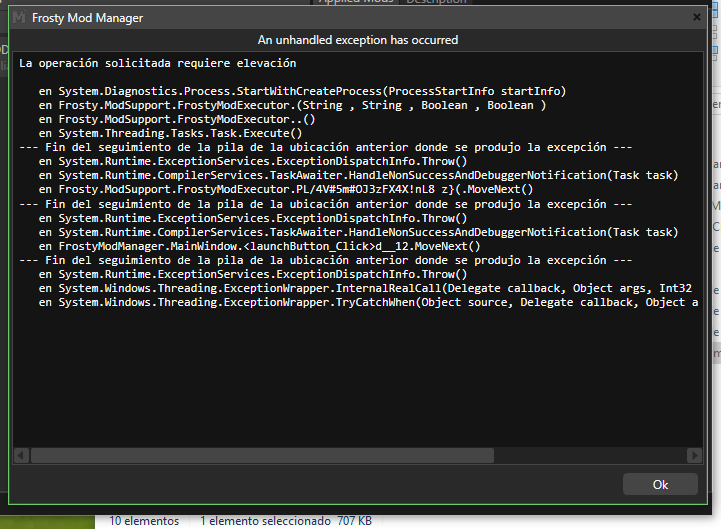Click the horizontal scrollbar thumb in stack trace
The width and height of the screenshot is (721, 529).
[x=262, y=455]
